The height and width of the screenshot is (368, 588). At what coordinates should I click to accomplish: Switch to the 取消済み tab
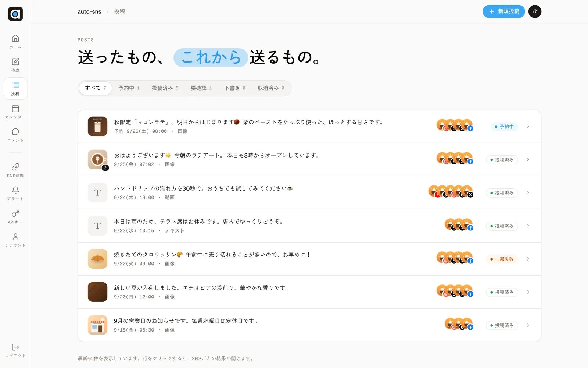pyautogui.click(x=271, y=88)
